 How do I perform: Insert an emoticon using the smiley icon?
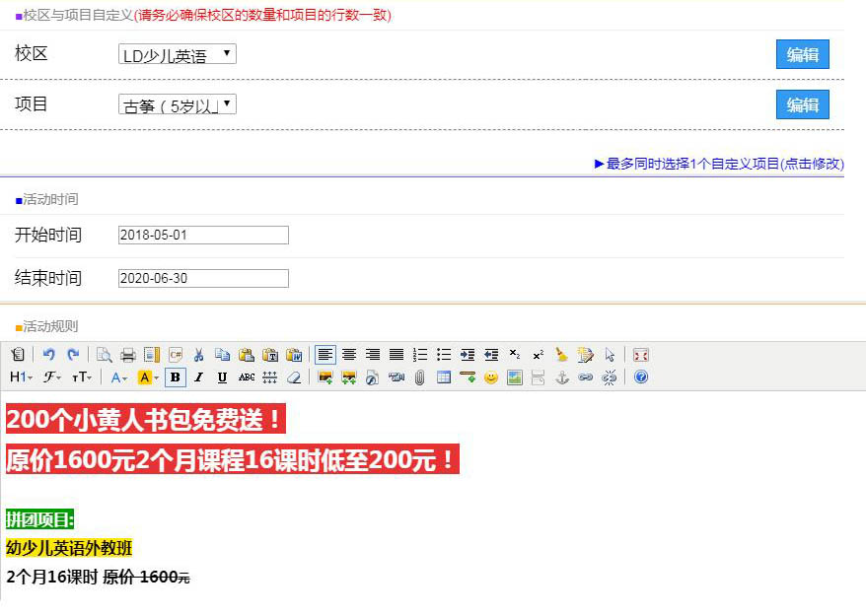pyautogui.click(x=490, y=377)
